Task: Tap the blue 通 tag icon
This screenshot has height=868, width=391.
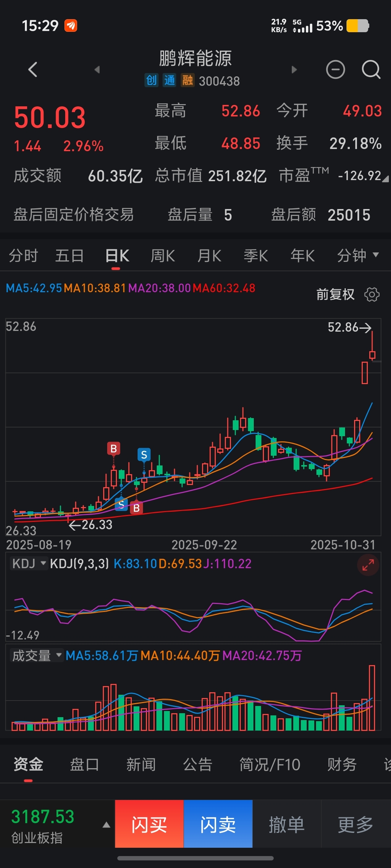Action: pos(169,80)
